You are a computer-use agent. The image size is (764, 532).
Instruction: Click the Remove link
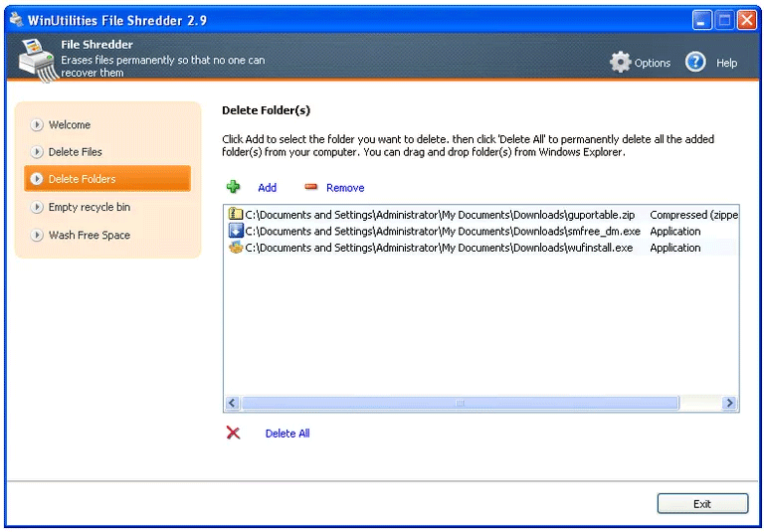tap(345, 188)
